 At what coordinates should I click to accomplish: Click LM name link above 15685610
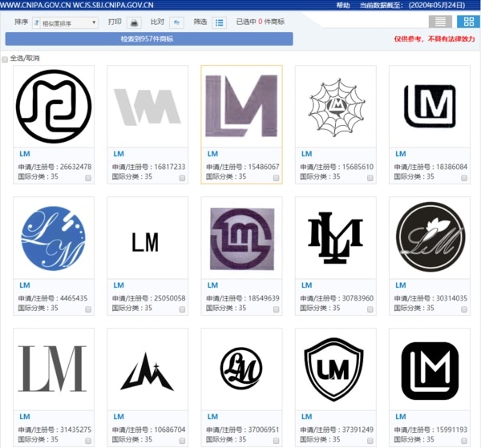point(307,154)
